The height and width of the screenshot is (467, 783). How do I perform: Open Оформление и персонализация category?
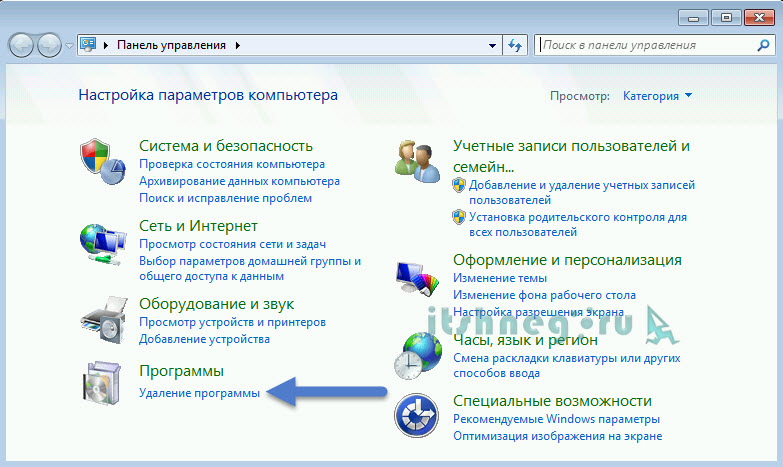pyautogui.click(x=567, y=260)
